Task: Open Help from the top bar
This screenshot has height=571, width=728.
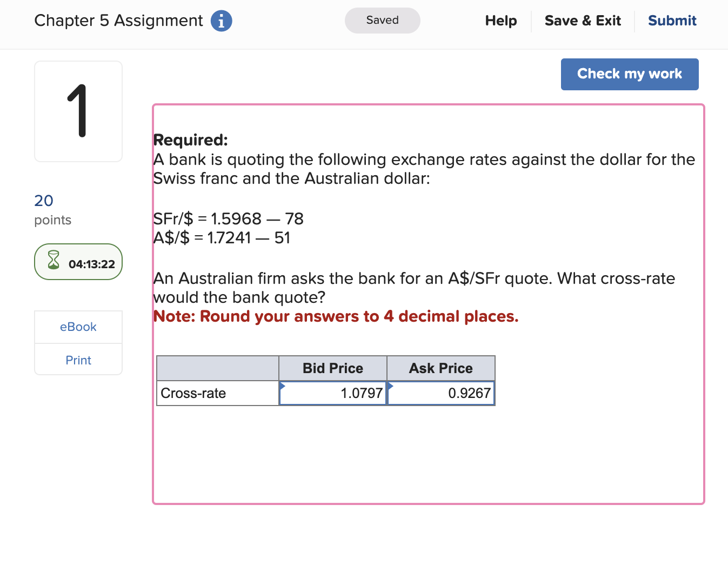Action: click(500, 21)
